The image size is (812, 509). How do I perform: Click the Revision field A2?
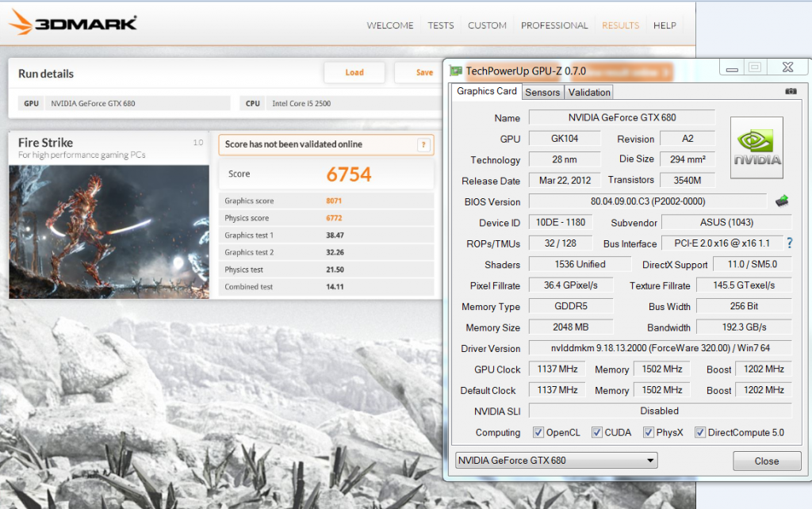688,138
